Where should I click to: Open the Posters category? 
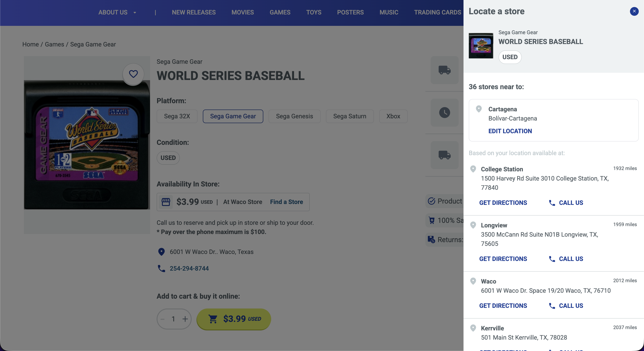click(350, 12)
